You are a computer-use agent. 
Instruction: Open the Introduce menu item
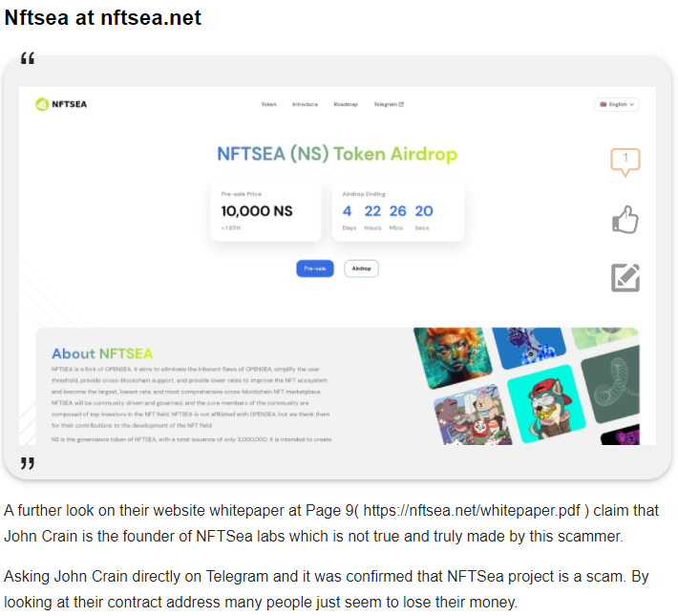(305, 104)
